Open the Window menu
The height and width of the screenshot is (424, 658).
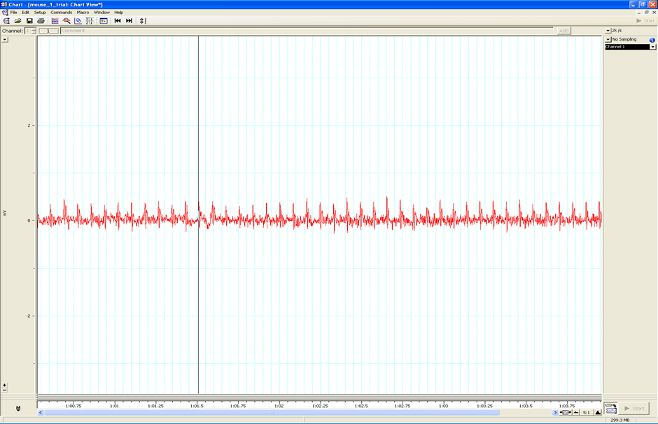coord(102,13)
